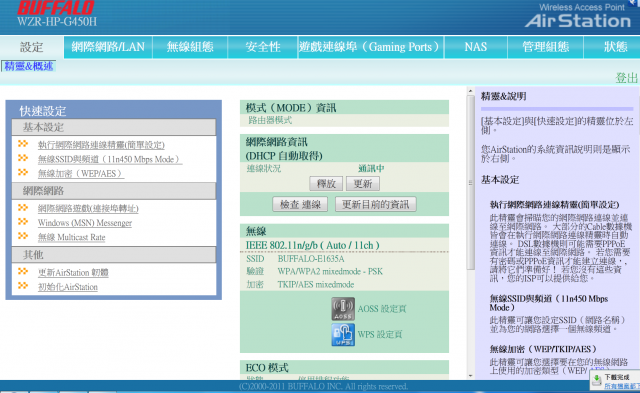
Task: Click arrow bullet beside Windows (MSN) Messenger
Action: pyautogui.click(x=23, y=222)
